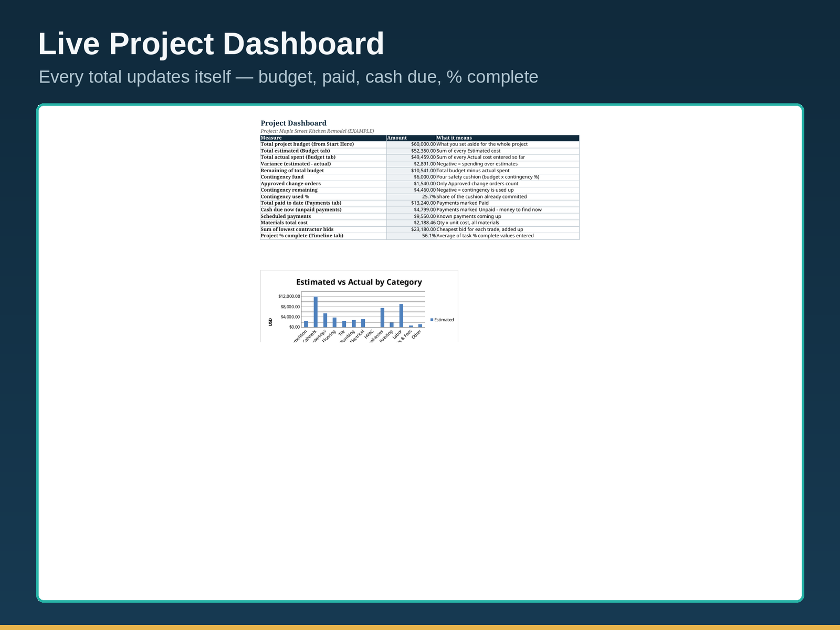840x630 pixels.
Task: Click the $23,180.00 amount cell
Action: [x=411, y=229]
